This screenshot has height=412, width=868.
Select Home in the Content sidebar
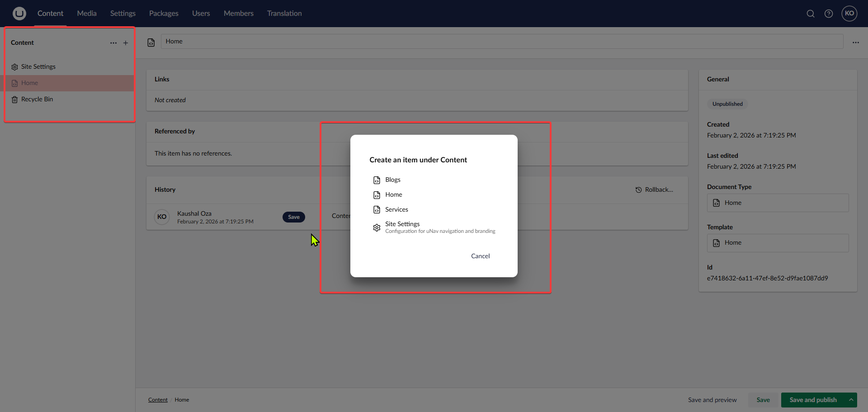tap(29, 83)
